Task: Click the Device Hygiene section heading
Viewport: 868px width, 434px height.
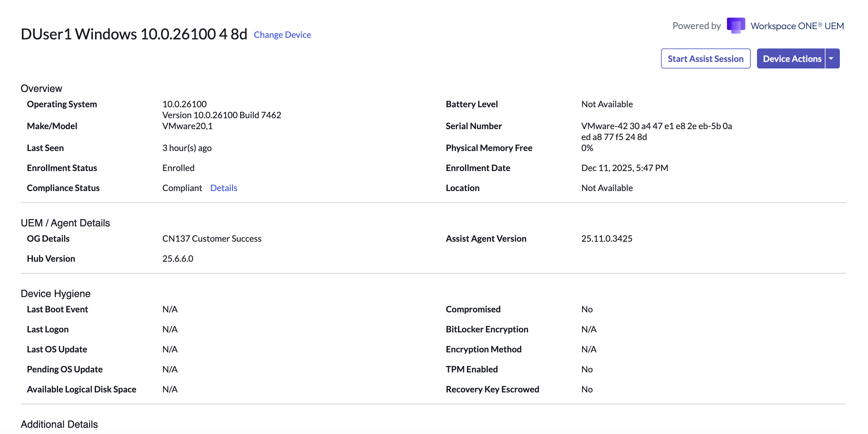Action: (x=55, y=294)
